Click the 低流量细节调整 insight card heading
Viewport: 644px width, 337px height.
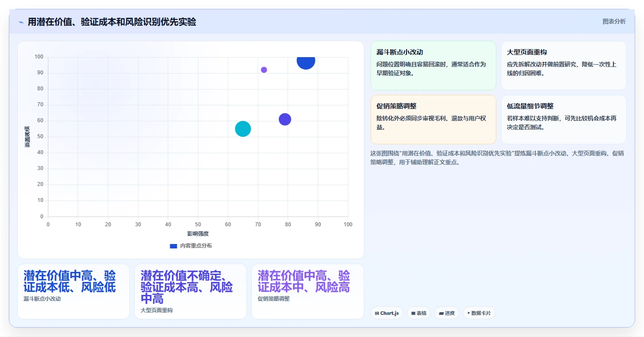coord(530,106)
